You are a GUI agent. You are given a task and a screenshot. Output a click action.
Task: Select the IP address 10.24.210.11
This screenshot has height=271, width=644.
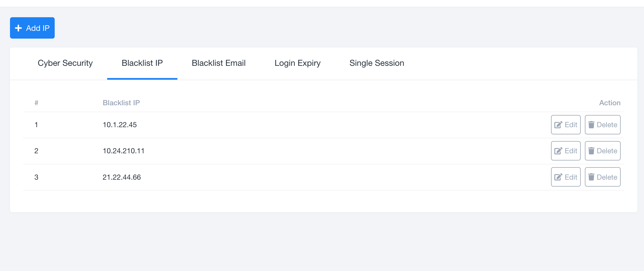pos(123,150)
